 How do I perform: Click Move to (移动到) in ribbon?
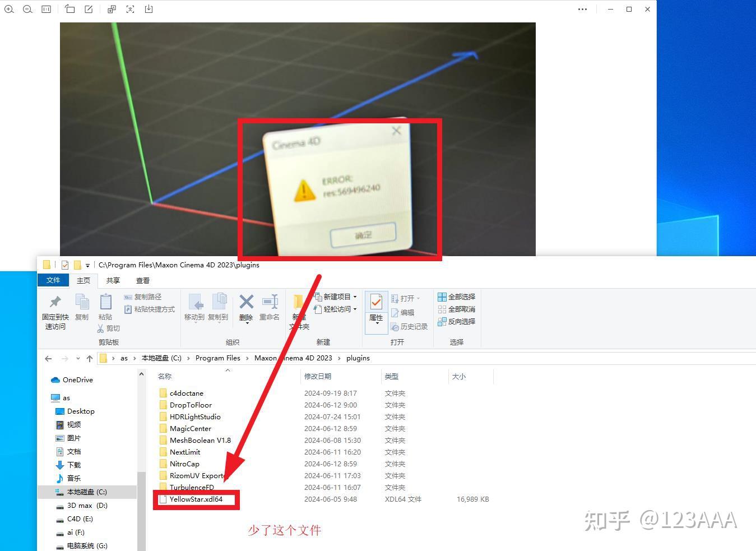point(194,307)
